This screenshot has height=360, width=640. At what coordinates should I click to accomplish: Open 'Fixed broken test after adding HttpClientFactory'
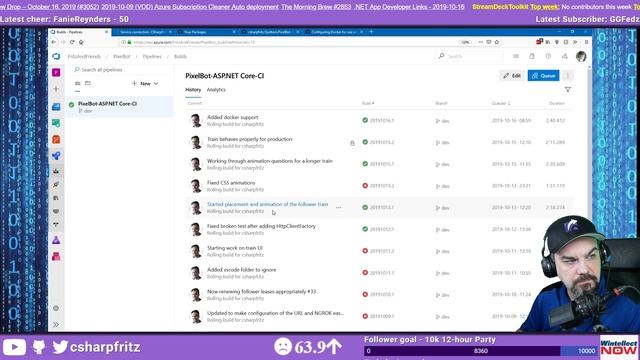(x=261, y=226)
